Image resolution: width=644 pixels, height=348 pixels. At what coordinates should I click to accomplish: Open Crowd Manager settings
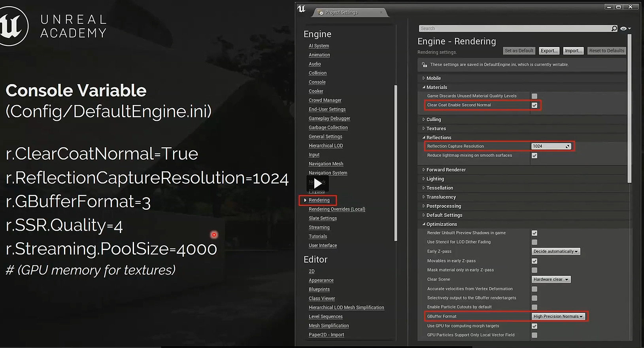pos(325,100)
